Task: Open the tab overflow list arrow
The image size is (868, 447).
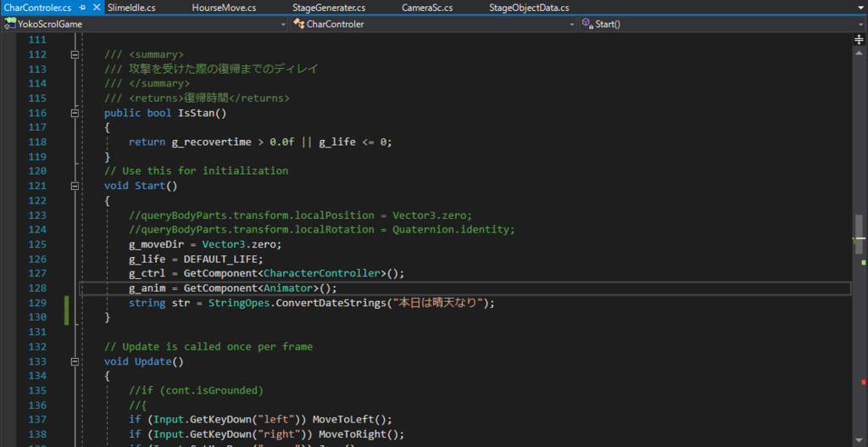Action: pyautogui.click(x=861, y=8)
